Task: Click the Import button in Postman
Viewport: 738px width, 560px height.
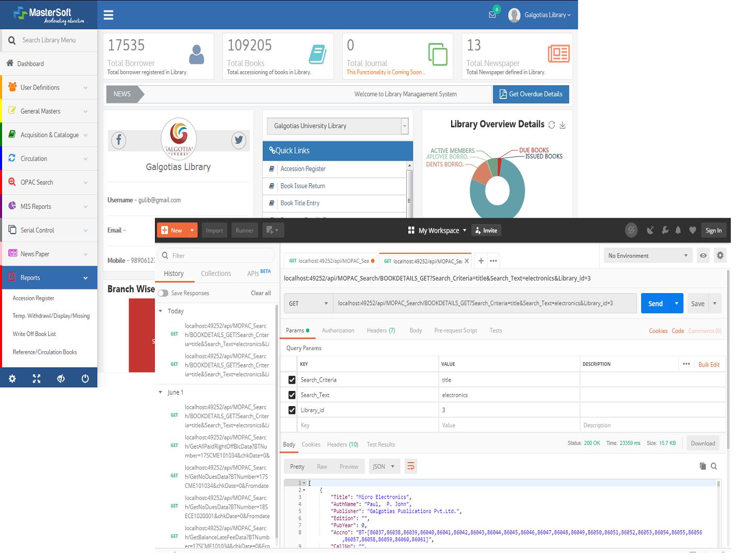Action: [214, 230]
